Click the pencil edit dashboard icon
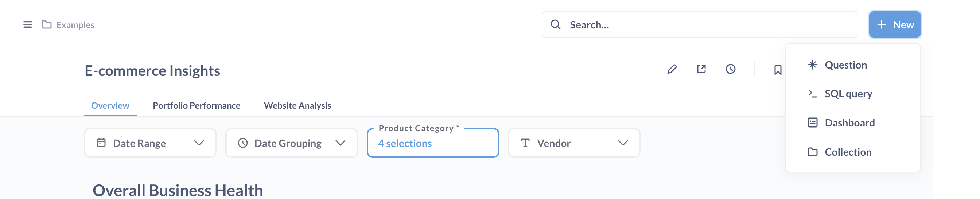The height and width of the screenshot is (199, 980). tap(672, 69)
